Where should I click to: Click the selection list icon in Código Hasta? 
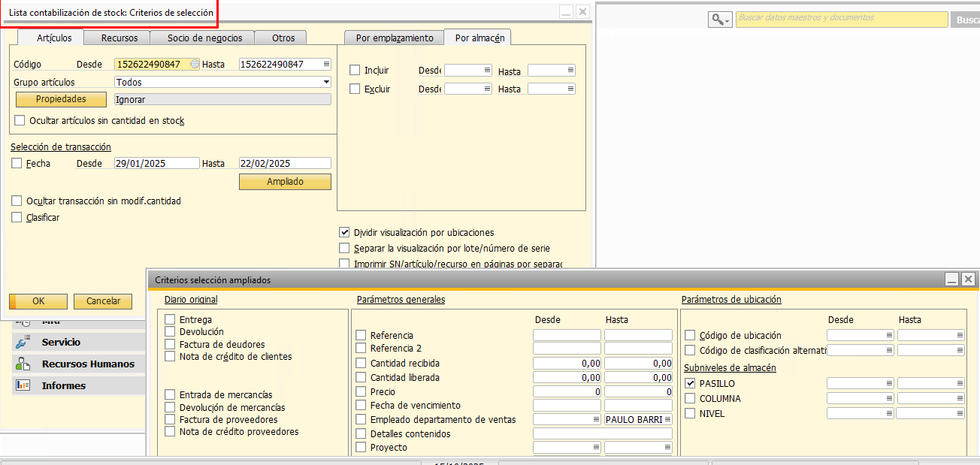click(325, 64)
